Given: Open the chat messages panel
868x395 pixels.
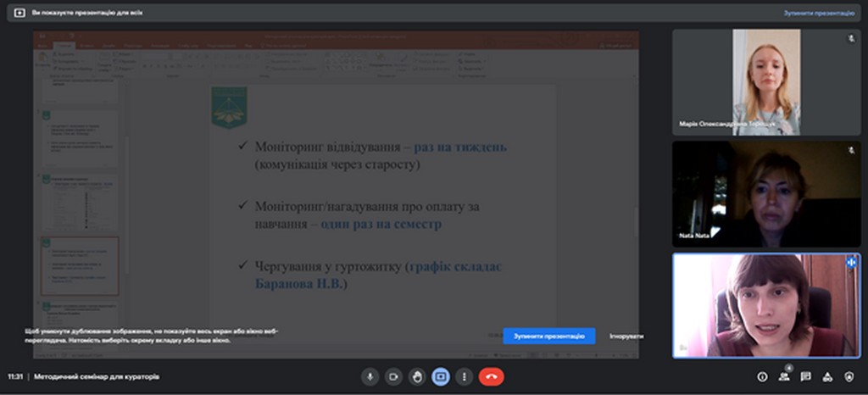Looking at the screenshot, I should point(806,376).
